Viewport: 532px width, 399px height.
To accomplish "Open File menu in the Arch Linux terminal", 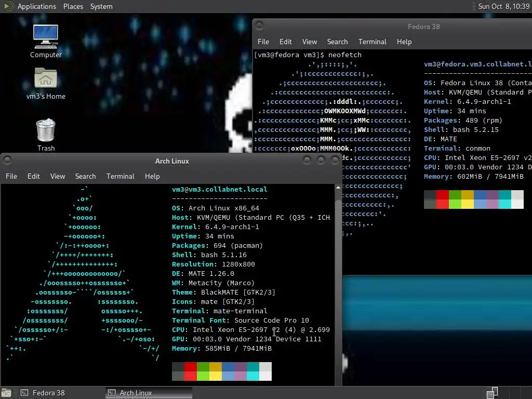I will (x=11, y=176).
